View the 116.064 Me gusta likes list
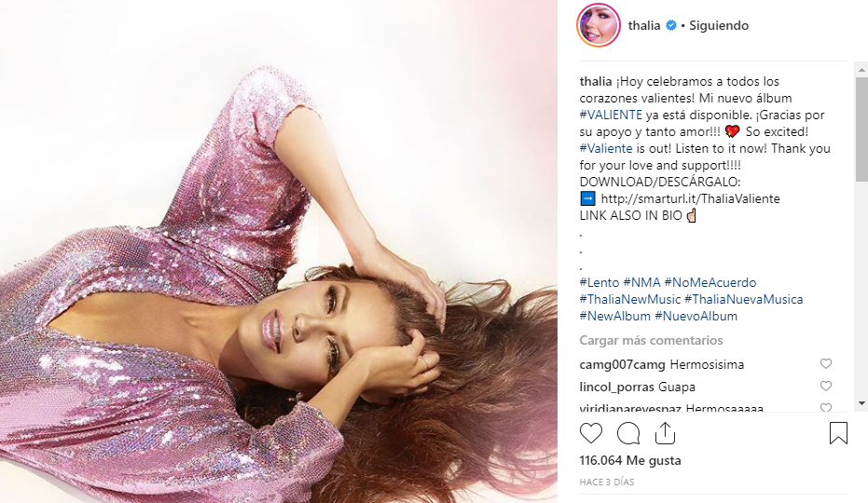Screen dimensions: 868x503 click(630, 460)
